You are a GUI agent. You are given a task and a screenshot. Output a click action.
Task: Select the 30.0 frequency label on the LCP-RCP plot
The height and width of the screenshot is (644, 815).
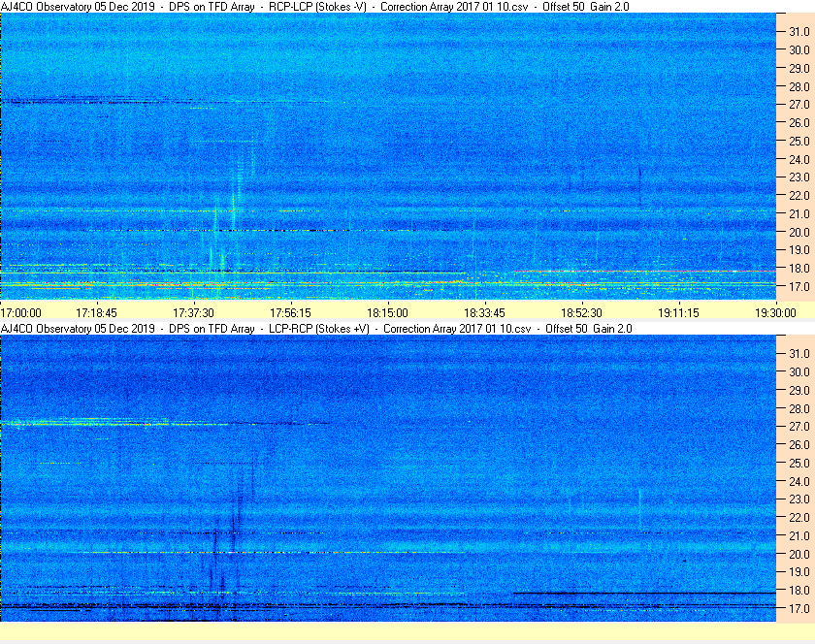799,371
